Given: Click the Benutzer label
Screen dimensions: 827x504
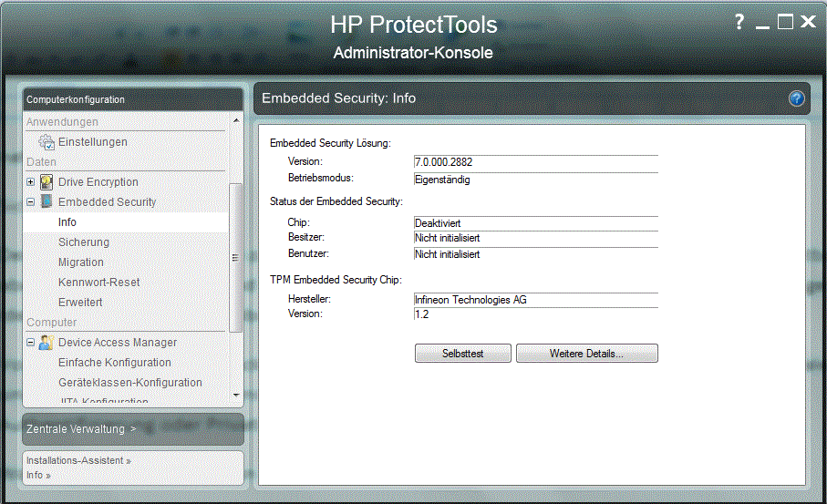Looking at the screenshot, I should [308, 253].
